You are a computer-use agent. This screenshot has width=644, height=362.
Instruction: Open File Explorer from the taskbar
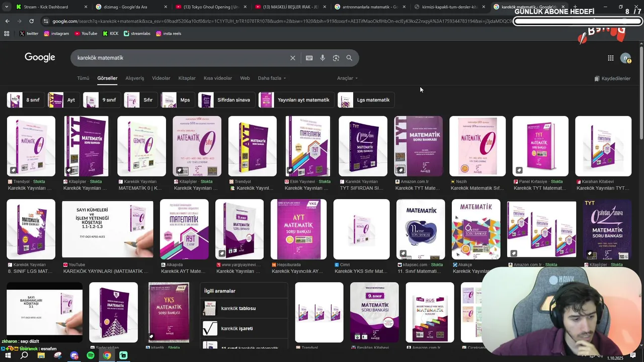[41, 355]
